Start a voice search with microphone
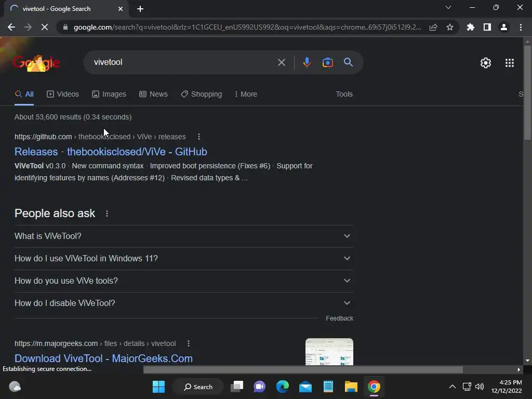The height and width of the screenshot is (399, 532). tap(307, 62)
